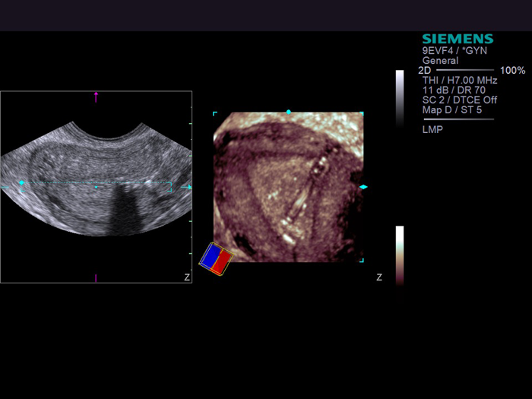The width and height of the screenshot is (532, 399).
Task: Click SC 2 / DTCE Off setting
Action: (459, 100)
